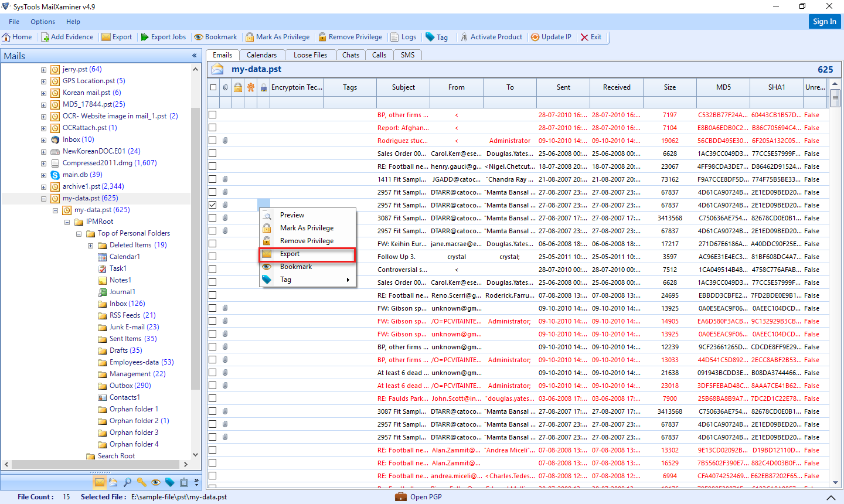Open the Tag submenu in context menu
Image resolution: width=844 pixels, height=504 pixels.
coord(307,280)
